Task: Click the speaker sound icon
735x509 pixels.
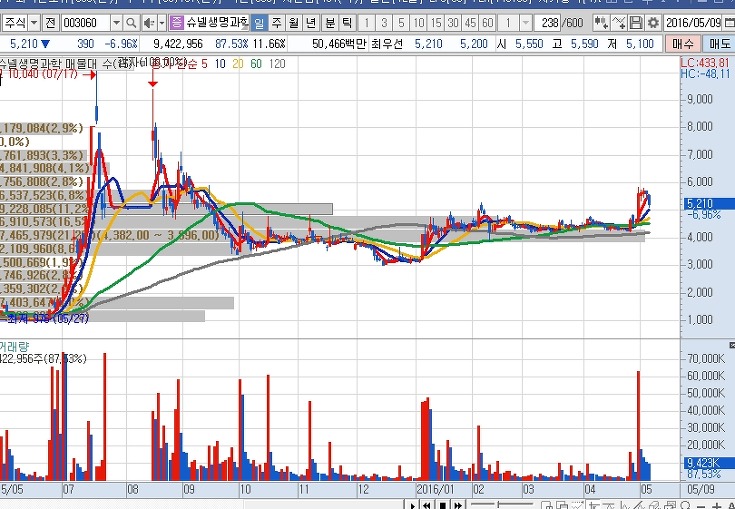Action: pos(149,22)
